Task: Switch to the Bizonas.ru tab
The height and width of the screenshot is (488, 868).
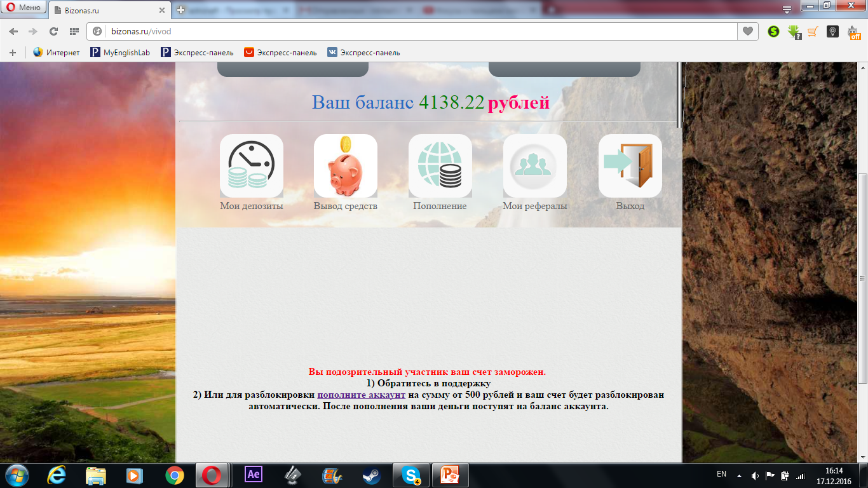Action: (x=108, y=11)
